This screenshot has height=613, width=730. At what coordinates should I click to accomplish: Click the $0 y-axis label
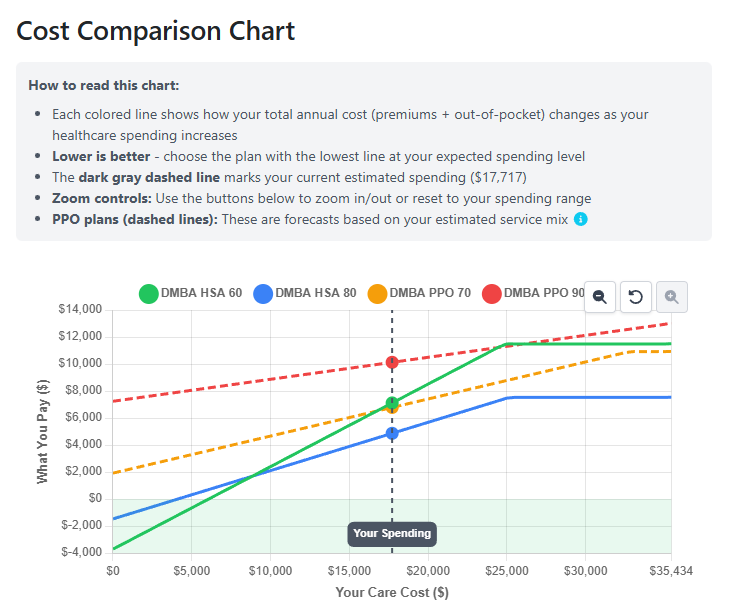95,498
